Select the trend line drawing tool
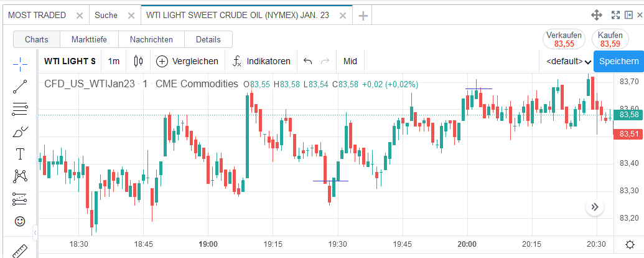 20,87
